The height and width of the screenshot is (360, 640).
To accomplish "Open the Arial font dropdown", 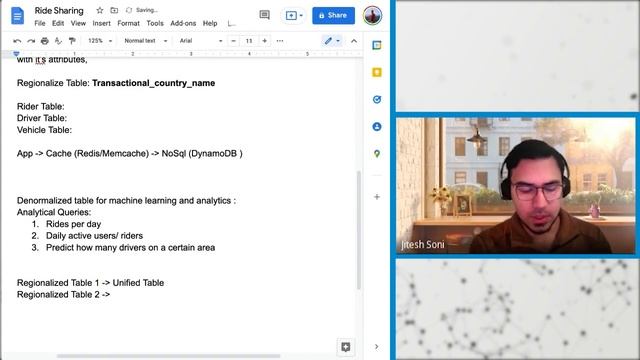I will [201, 41].
